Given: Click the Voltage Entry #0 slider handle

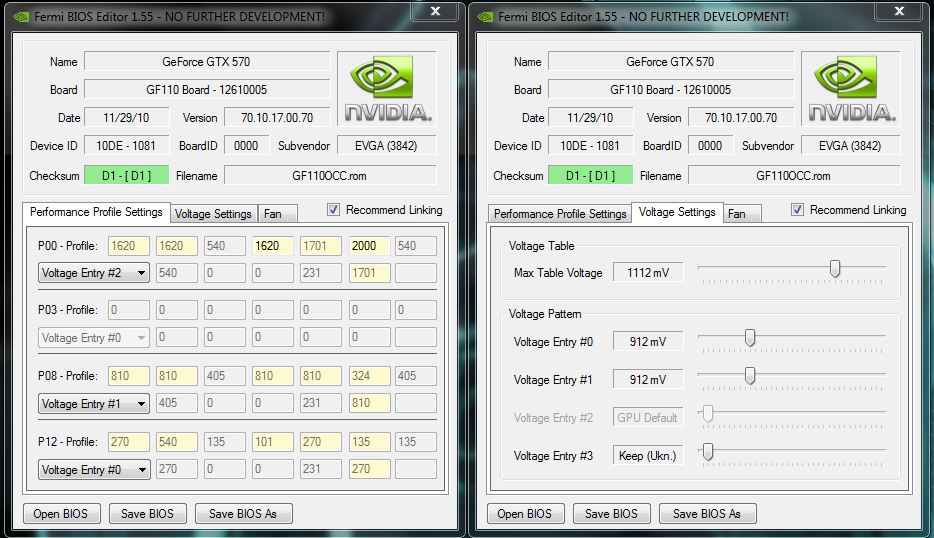Looking at the screenshot, I should 750,338.
